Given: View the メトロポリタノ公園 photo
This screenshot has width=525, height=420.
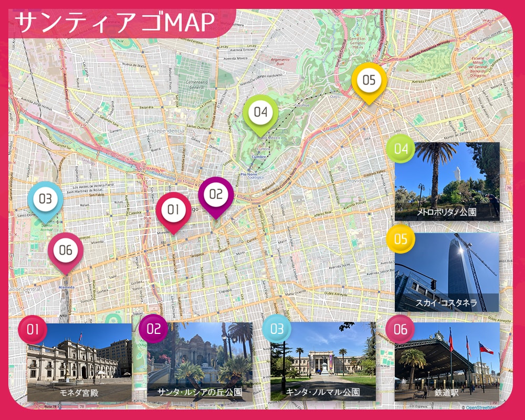Looking at the screenshot, I should 447,181.
